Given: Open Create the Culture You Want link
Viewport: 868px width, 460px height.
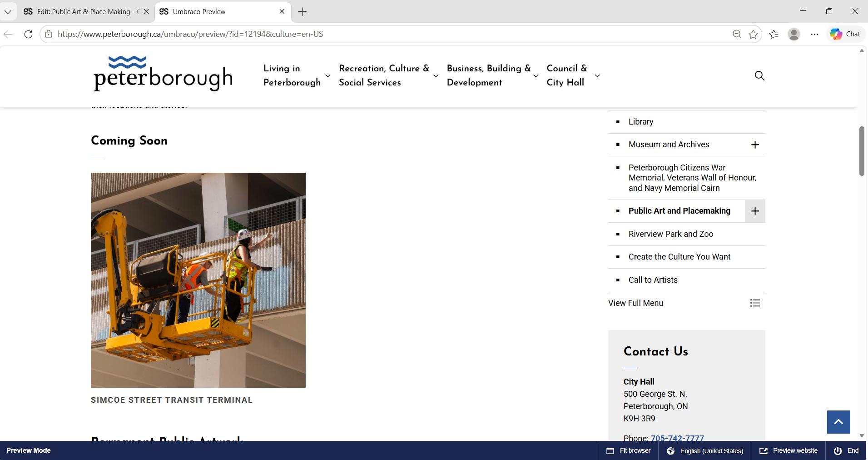Looking at the screenshot, I should coord(680,257).
